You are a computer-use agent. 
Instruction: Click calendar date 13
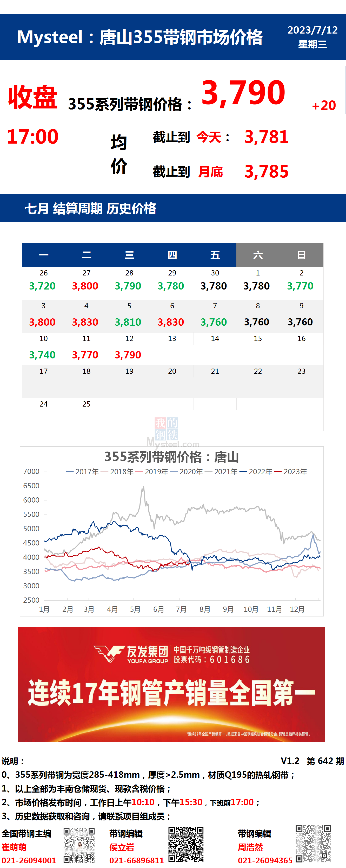pyautogui.click(x=172, y=339)
